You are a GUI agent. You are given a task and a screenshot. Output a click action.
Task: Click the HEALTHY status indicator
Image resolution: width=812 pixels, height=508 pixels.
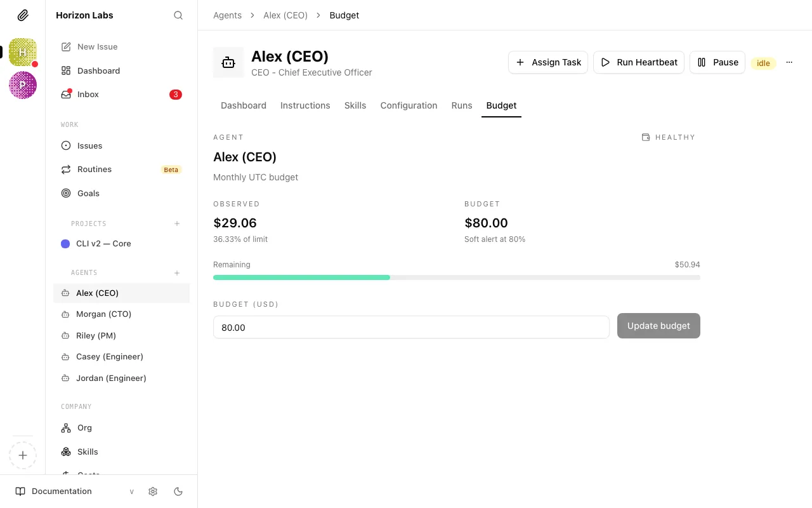pyautogui.click(x=669, y=137)
